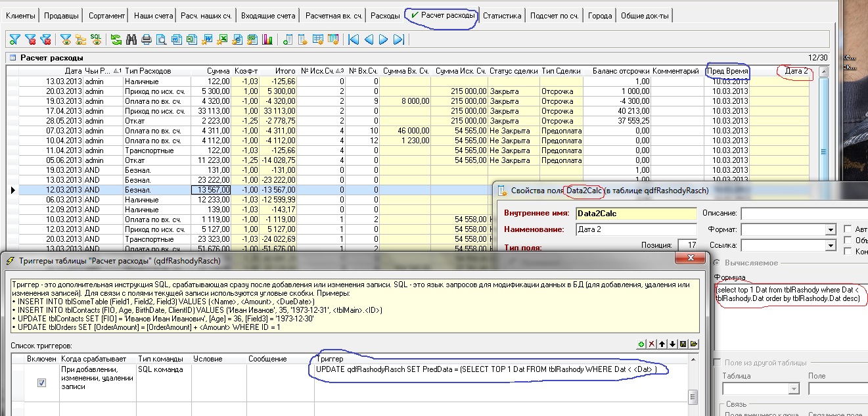Select the 'Вычисляемое' radio button
868x416 pixels.
(717, 263)
